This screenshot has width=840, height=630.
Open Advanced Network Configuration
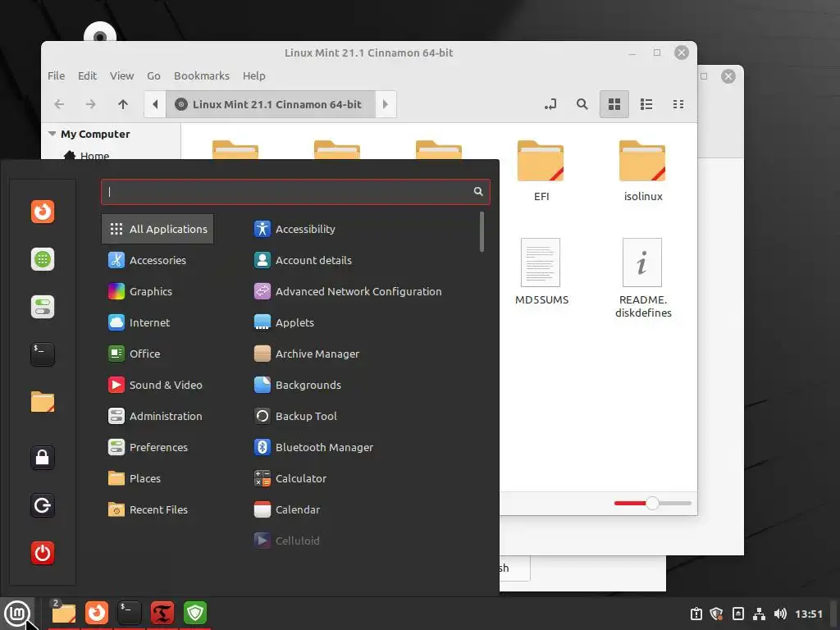(x=348, y=291)
